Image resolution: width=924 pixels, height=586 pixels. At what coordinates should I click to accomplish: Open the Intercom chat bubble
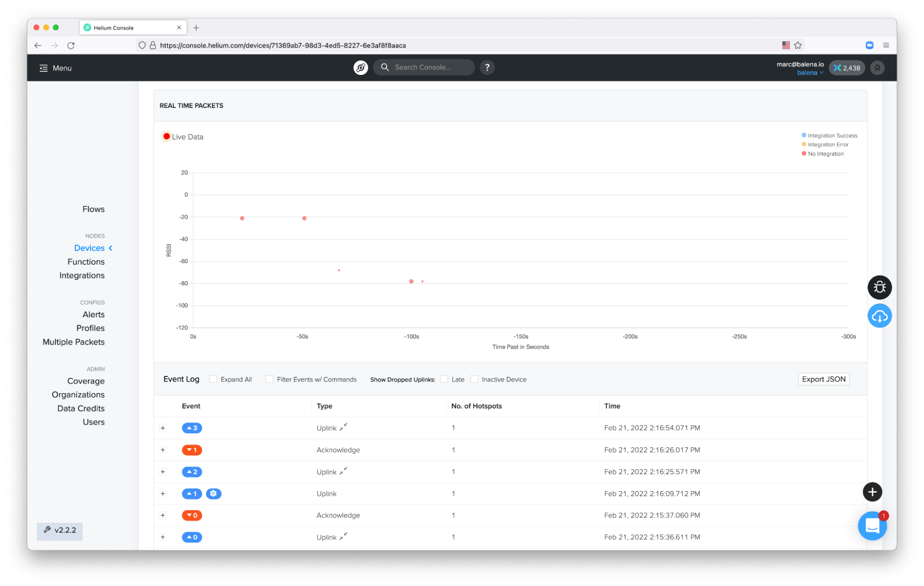pos(872,526)
